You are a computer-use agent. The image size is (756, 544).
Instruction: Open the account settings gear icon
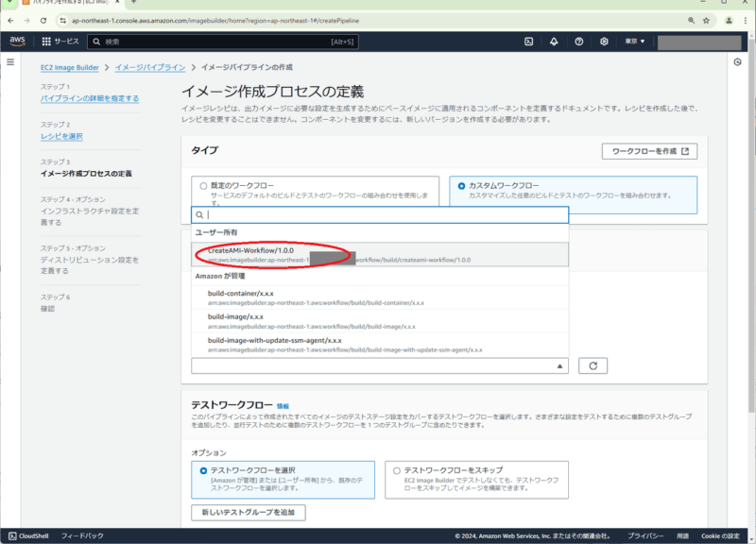603,41
